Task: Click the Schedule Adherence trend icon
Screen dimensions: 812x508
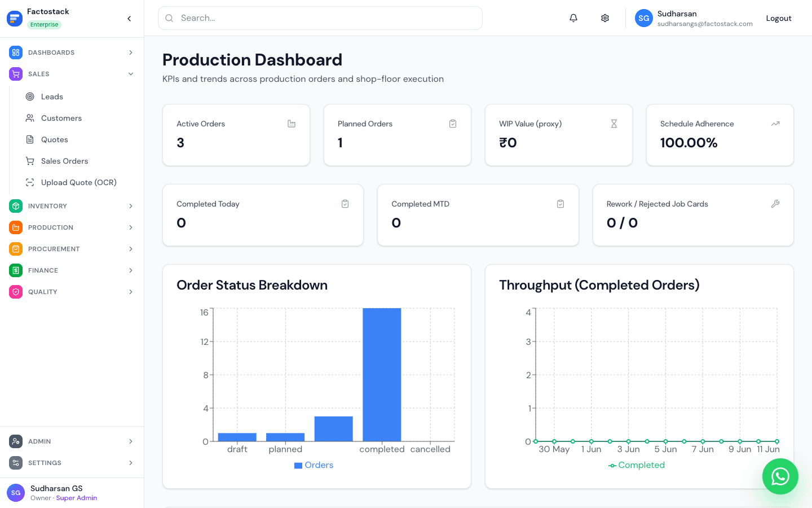Action: [x=775, y=124]
